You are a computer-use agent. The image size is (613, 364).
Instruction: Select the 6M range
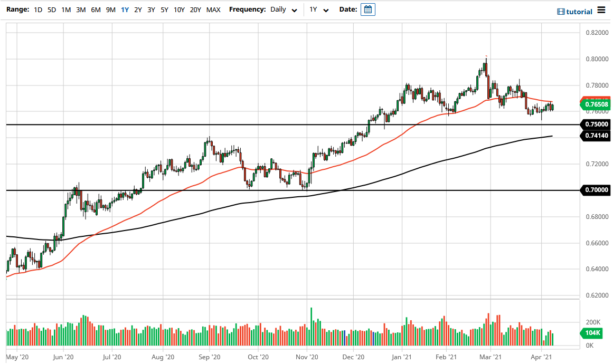click(x=95, y=9)
